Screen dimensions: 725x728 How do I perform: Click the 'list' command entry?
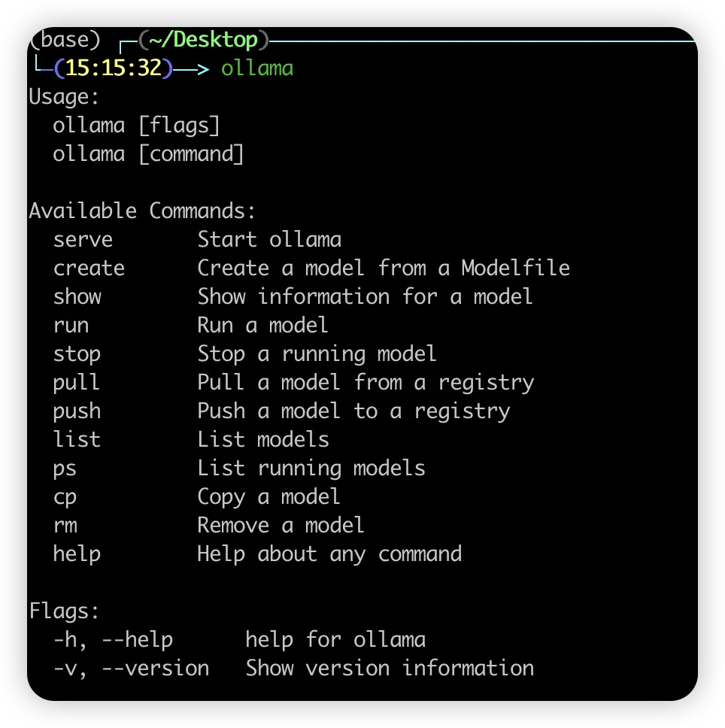click(77, 440)
